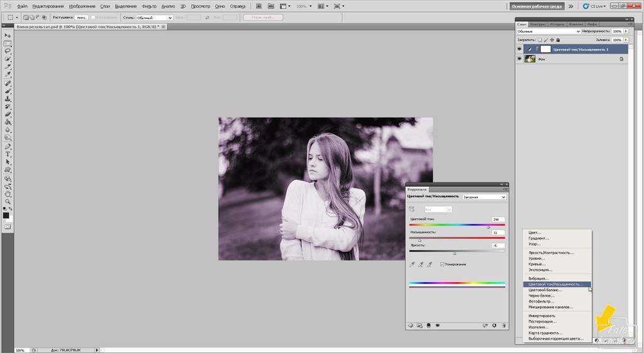Screen dimensions: 644x354
Task: Select the 3D Rotate tool
Action: click(x=8, y=179)
